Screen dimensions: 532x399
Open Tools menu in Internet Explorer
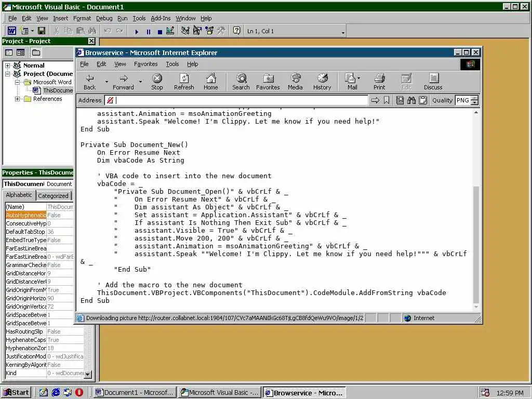(x=172, y=64)
